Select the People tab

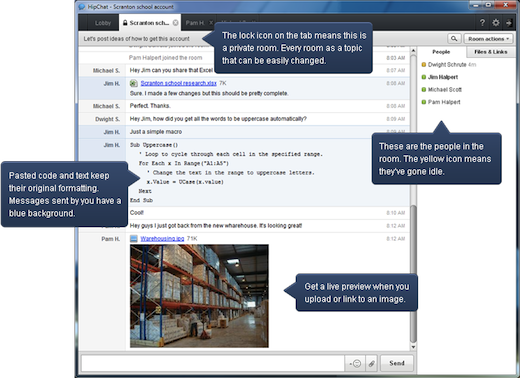[x=441, y=52]
